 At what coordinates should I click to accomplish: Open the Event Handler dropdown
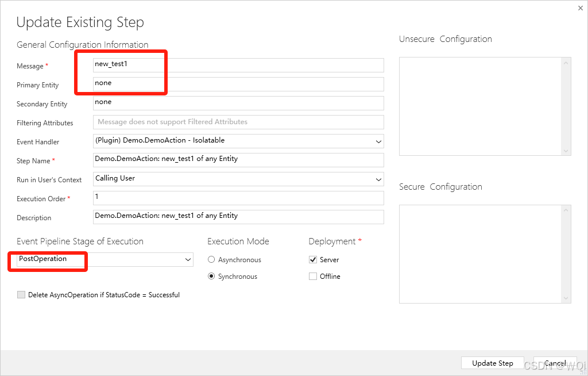[238, 141]
